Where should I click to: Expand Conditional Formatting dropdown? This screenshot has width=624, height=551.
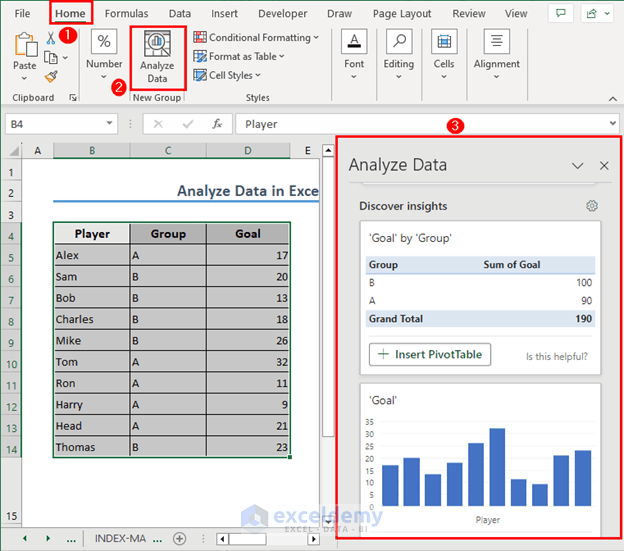point(316,37)
